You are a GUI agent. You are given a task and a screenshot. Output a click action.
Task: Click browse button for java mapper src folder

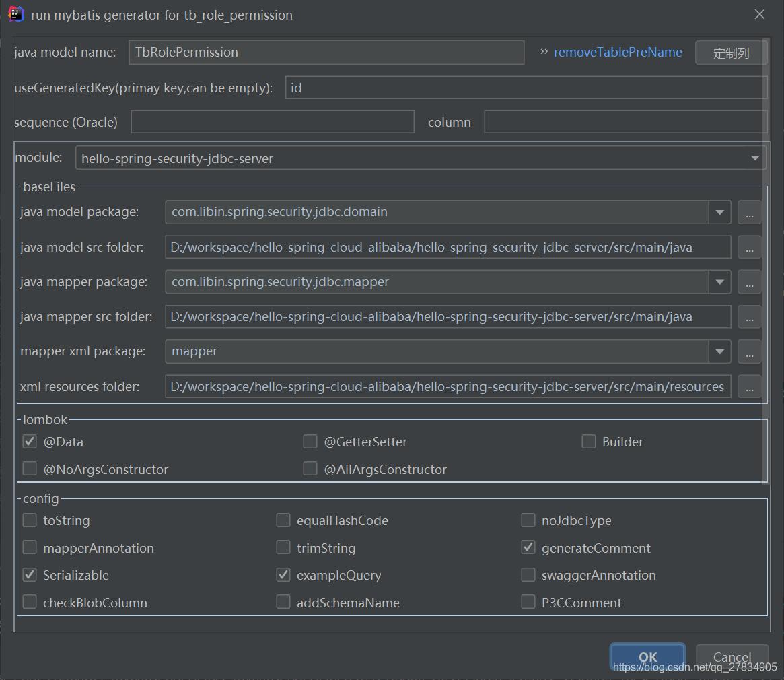click(x=749, y=317)
